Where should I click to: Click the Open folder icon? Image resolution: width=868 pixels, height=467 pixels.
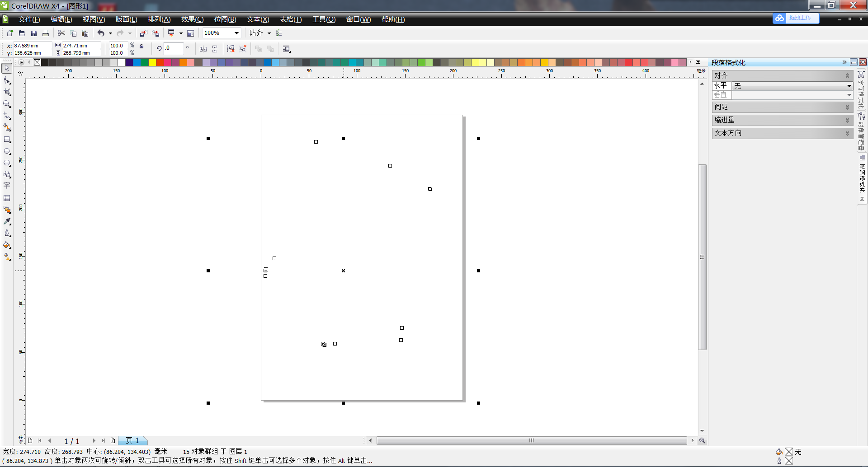point(22,33)
